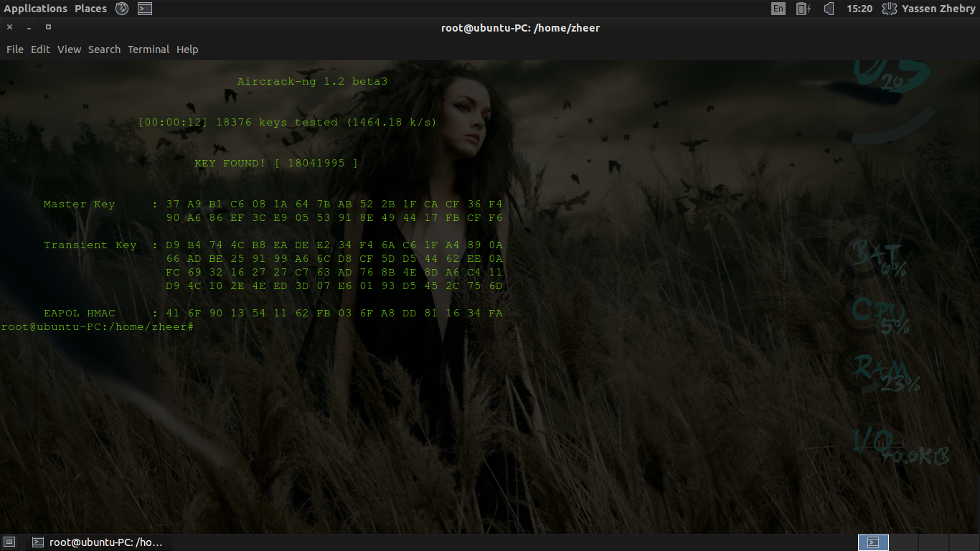Open the sound volume indicator
980x551 pixels.
(x=829, y=9)
